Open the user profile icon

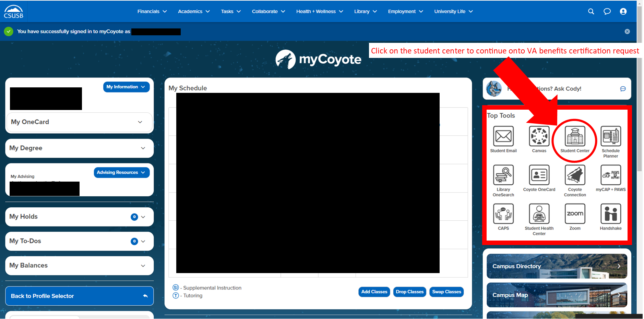click(x=623, y=11)
